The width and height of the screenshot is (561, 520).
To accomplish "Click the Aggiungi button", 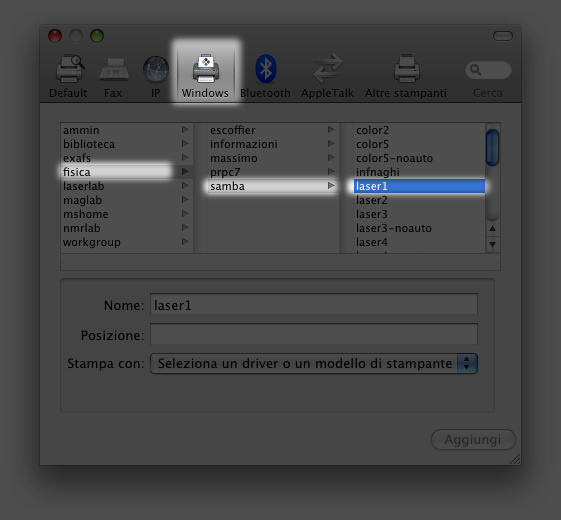I will point(473,439).
